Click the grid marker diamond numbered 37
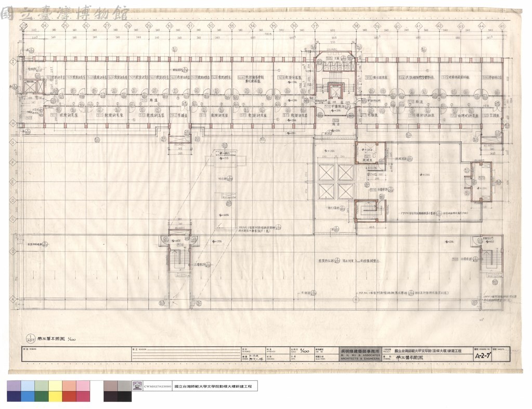This screenshot has height=409, width=532. [315, 25]
